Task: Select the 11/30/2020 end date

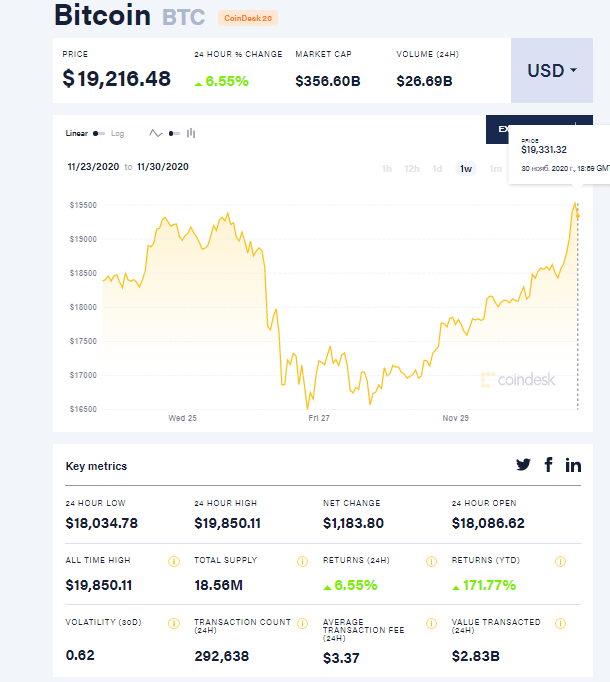Action: [163, 167]
